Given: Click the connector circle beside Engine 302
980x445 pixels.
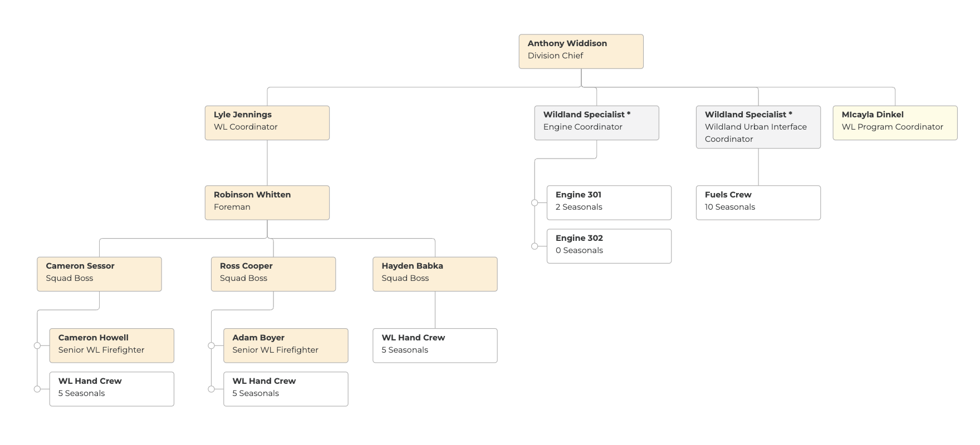Looking at the screenshot, I should [535, 246].
